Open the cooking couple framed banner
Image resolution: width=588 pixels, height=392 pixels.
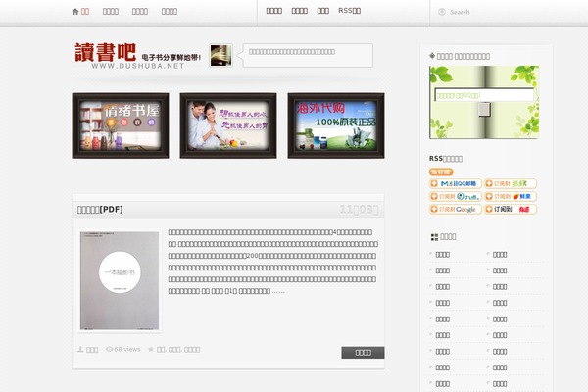coord(228,125)
